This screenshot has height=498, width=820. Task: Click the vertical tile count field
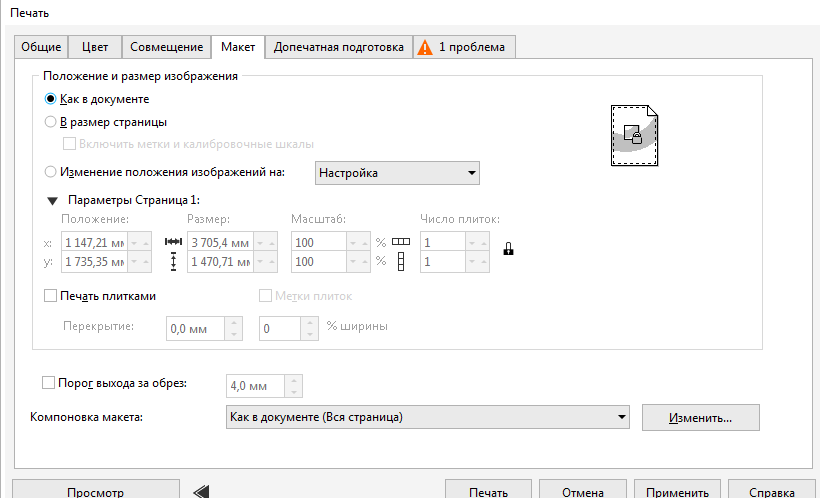point(443,262)
